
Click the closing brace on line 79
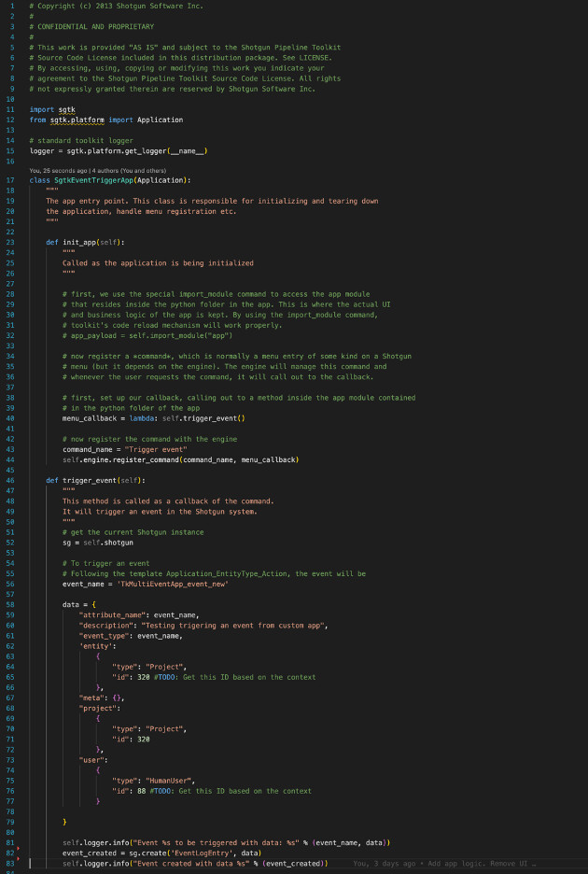pos(64,822)
